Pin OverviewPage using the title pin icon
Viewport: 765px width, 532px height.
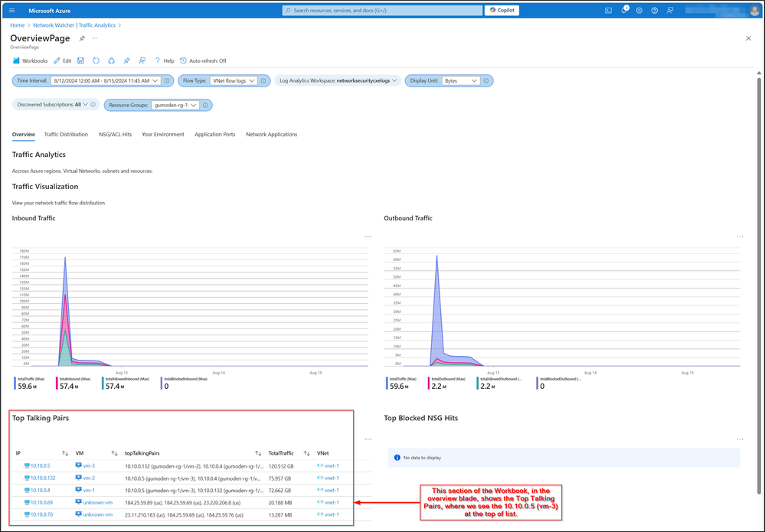point(82,38)
